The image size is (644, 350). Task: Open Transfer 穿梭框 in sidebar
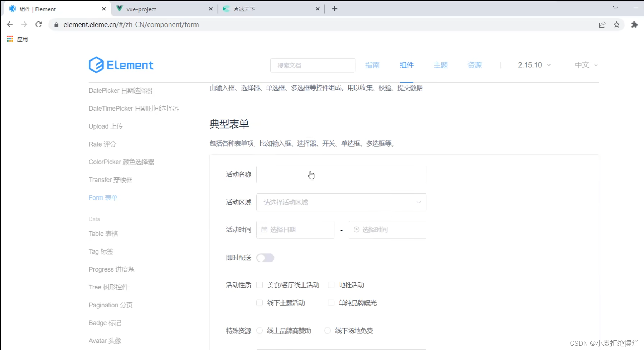111,180
